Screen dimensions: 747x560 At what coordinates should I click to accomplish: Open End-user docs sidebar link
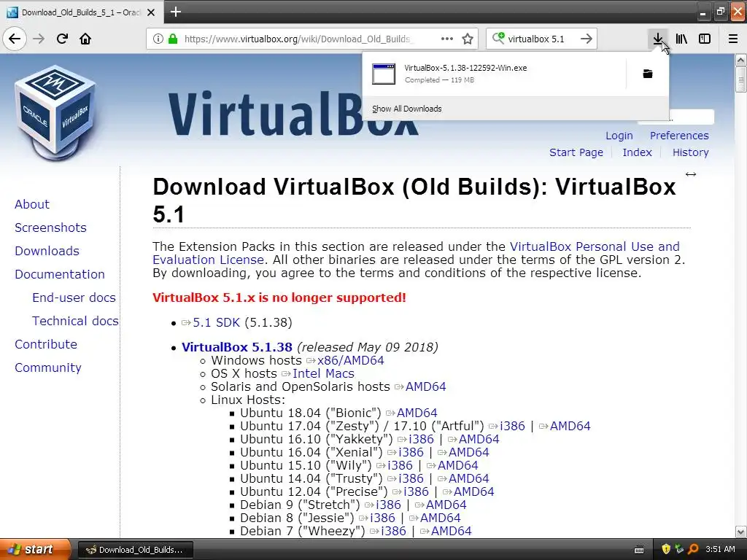pos(74,297)
